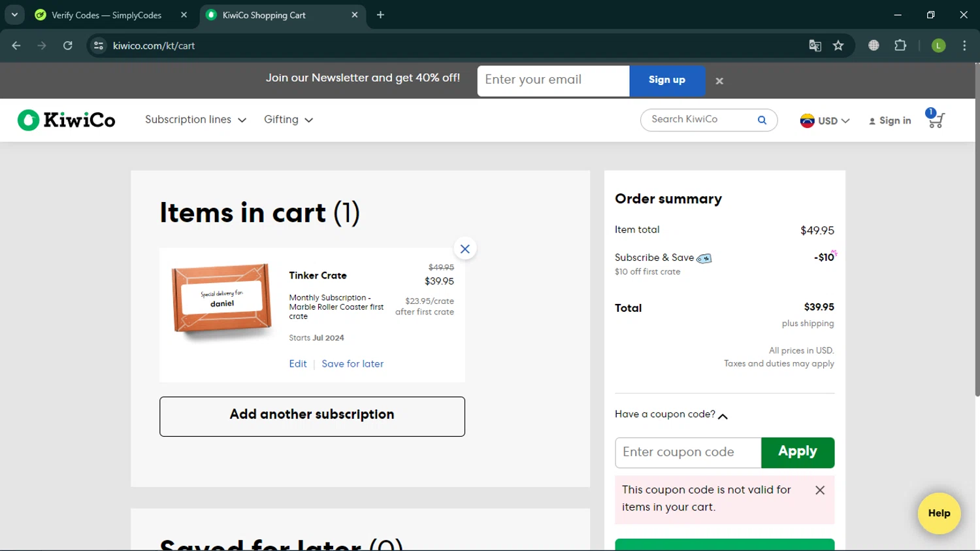This screenshot has height=551, width=980.
Task: Close the KiwiCo Shopping Cart tab
Action: click(x=355, y=15)
